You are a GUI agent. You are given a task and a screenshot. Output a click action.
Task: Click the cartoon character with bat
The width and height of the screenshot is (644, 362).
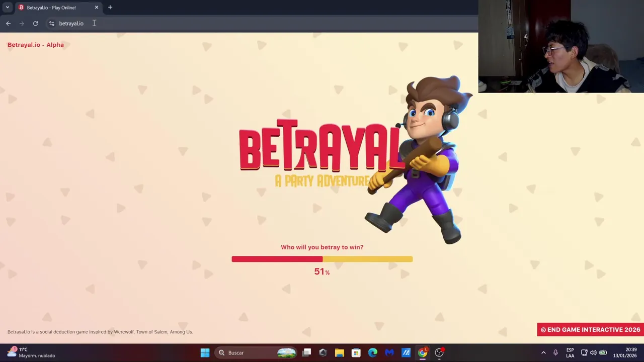pyautogui.click(x=419, y=160)
